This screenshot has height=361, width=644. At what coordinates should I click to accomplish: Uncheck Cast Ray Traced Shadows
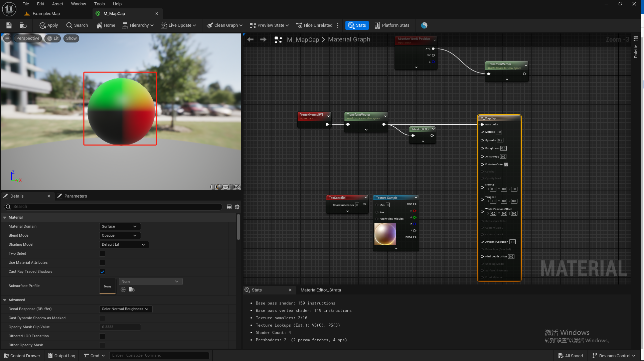pos(102,272)
